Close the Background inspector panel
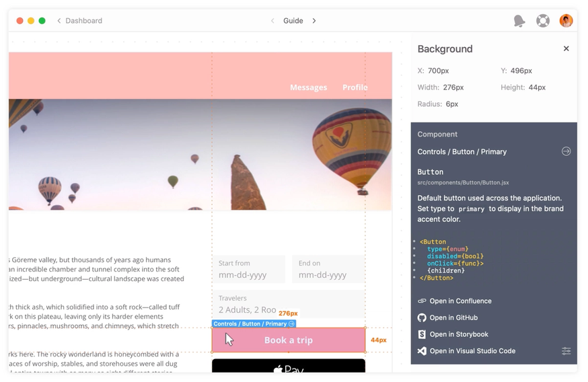 566,48
